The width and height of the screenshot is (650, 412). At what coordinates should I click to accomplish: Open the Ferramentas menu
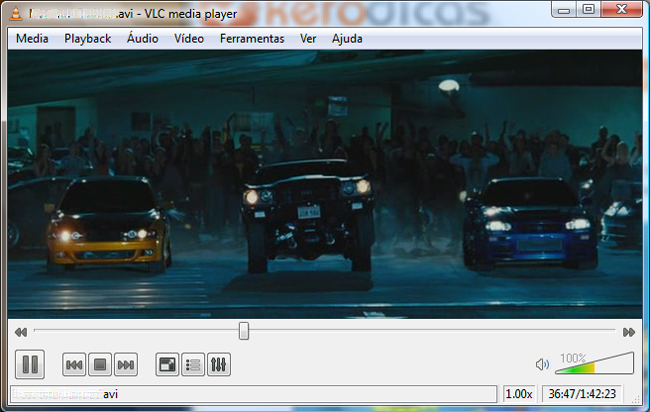click(x=252, y=39)
